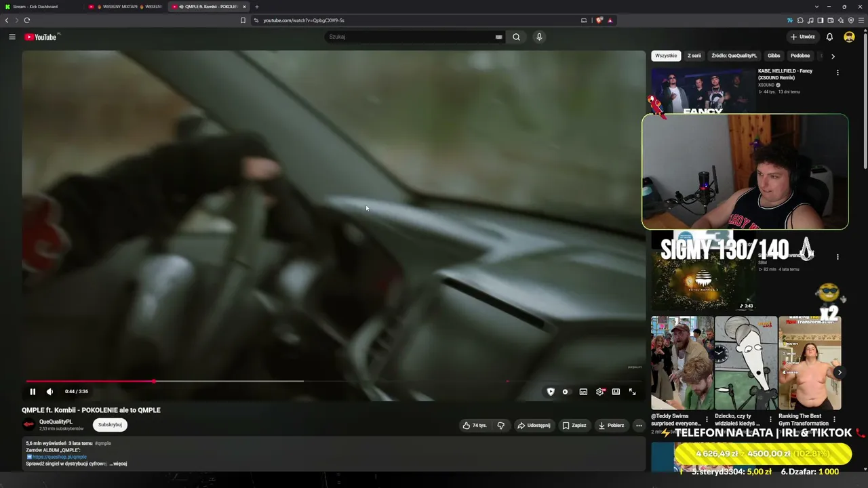Subscribe to QueQualityPL with Subskrybuj

pyautogui.click(x=110, y=425)
